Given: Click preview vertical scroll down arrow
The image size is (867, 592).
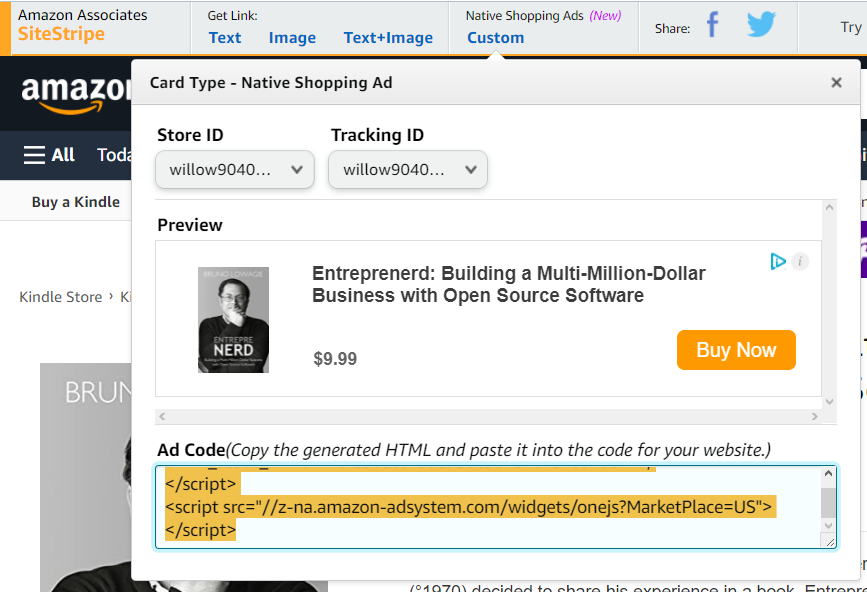Looking at the screenshot, I should (x=829, y=402).
